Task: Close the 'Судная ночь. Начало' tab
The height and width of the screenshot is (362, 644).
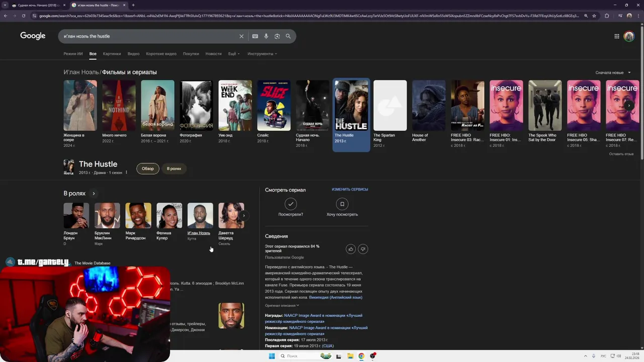Action: coord(64,5)
